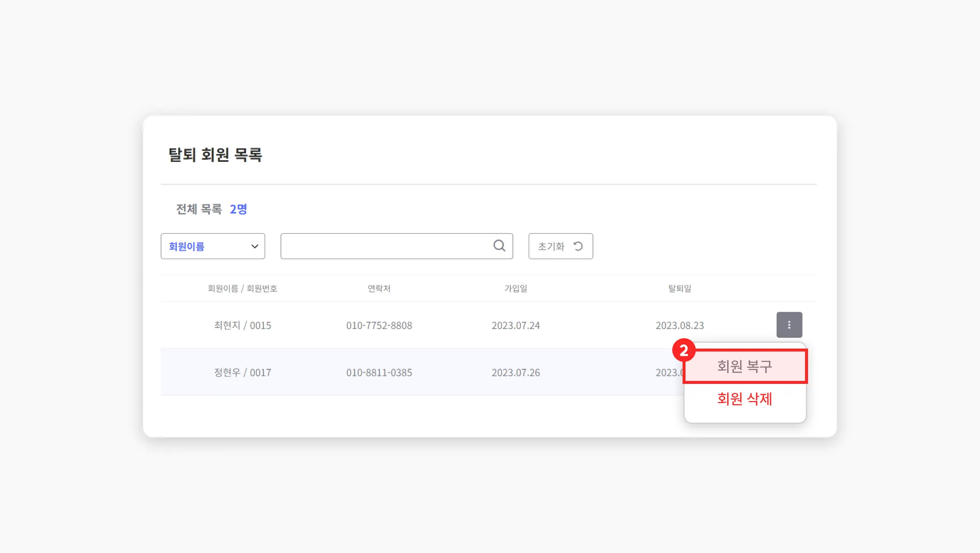Focus the member search text field
Viewport: 980px width, 553px height.
tap(386, 246)
